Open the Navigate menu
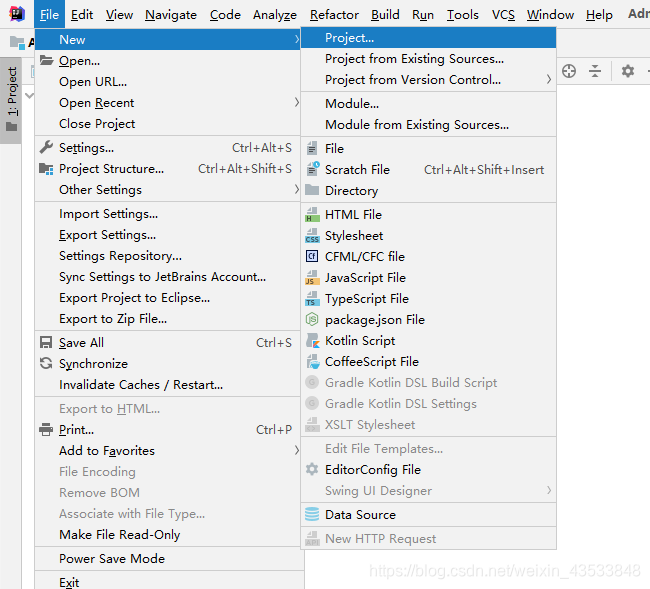650x589 pixels. tap(171, 15)
